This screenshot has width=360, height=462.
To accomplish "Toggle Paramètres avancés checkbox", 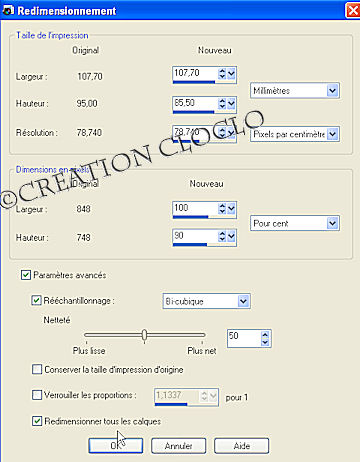I will tap(26, 275).
